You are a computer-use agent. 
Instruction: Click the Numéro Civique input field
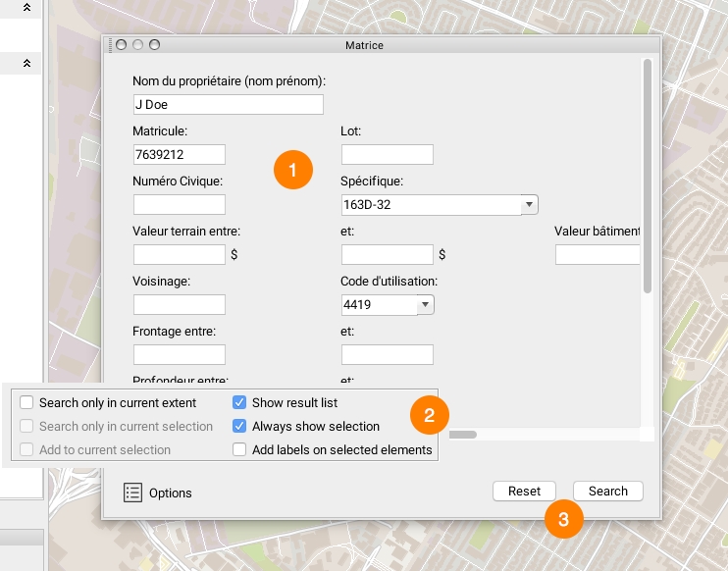pyautogui.click(x=179, y=205)
